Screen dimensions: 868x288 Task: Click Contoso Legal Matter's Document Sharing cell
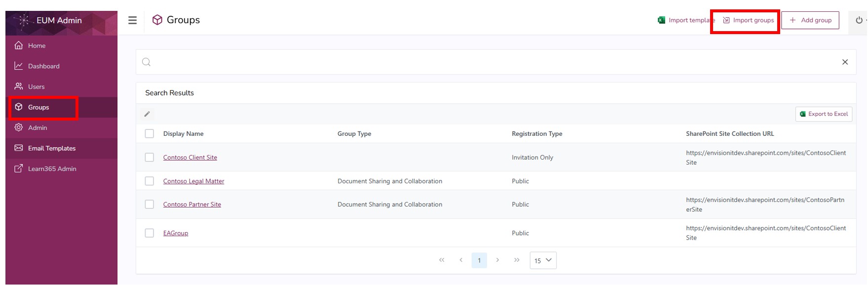click(390, 181)
